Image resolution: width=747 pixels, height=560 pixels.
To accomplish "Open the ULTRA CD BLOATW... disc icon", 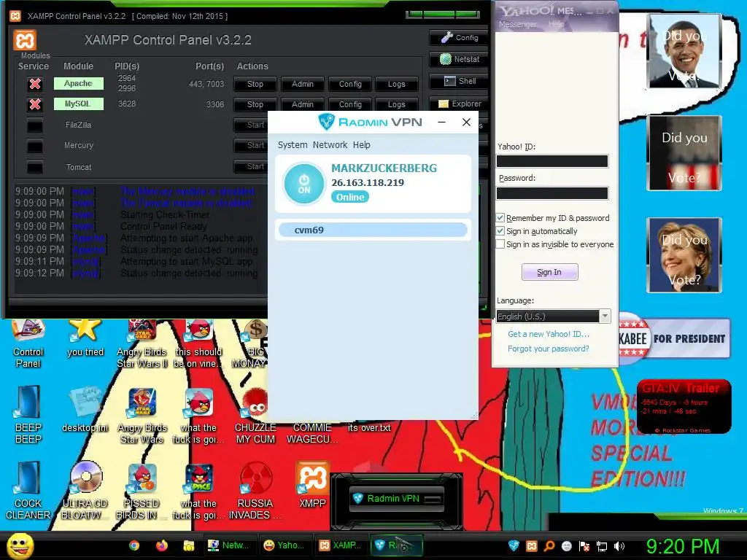I will 85,491.
